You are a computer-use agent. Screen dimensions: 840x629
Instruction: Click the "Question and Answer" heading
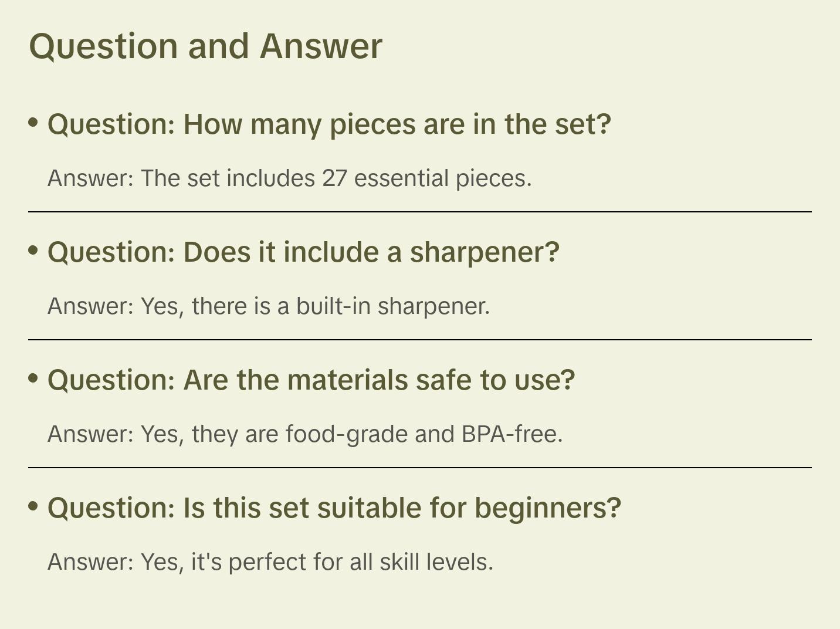(x=205, y=46)
